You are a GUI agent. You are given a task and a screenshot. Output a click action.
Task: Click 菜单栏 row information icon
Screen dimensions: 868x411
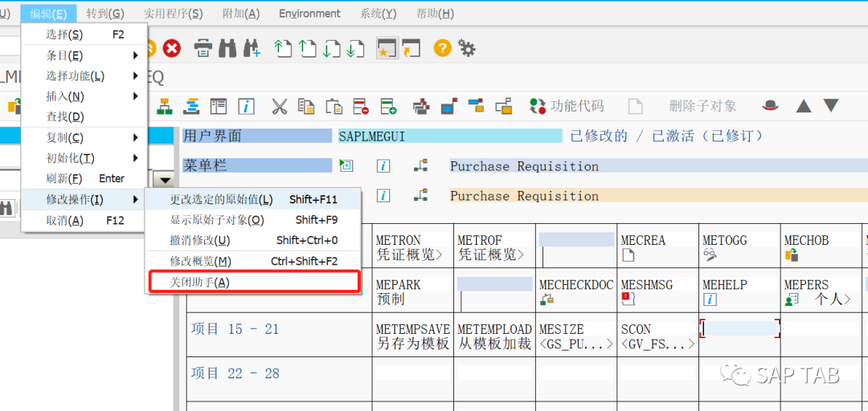tap(383, 165)
